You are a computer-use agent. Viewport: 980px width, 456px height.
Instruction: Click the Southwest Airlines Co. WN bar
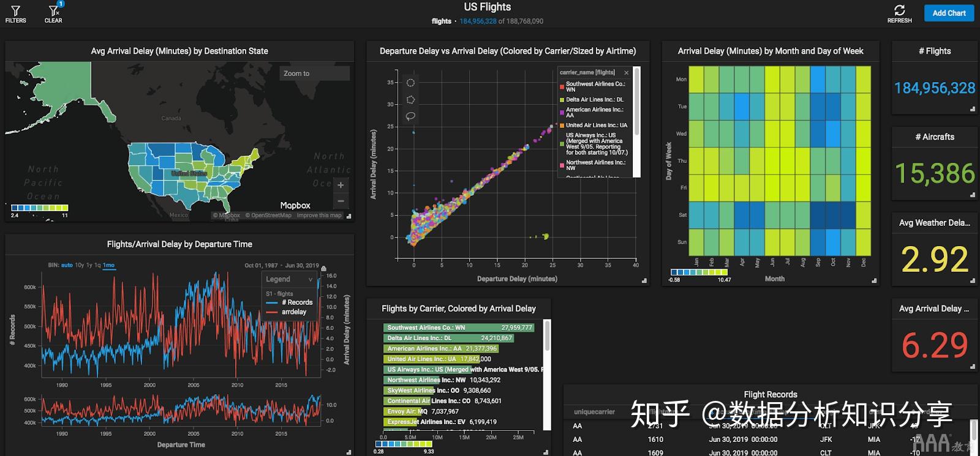(x=459, y=327)
